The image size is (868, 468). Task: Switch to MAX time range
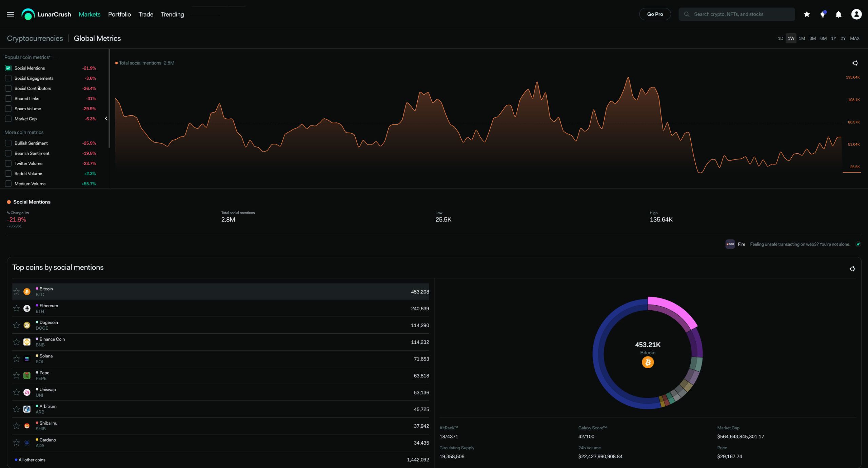854,38
